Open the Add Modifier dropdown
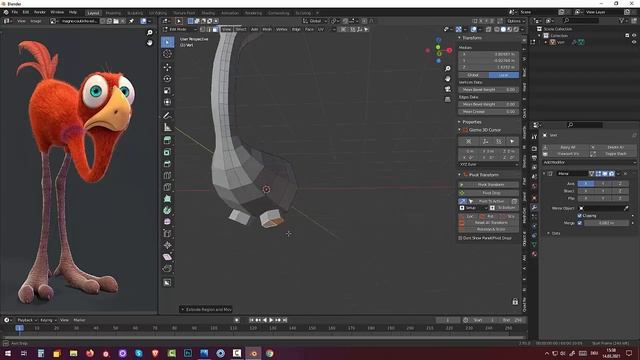This screenshot has width=640, height=360. click(589, 162)
